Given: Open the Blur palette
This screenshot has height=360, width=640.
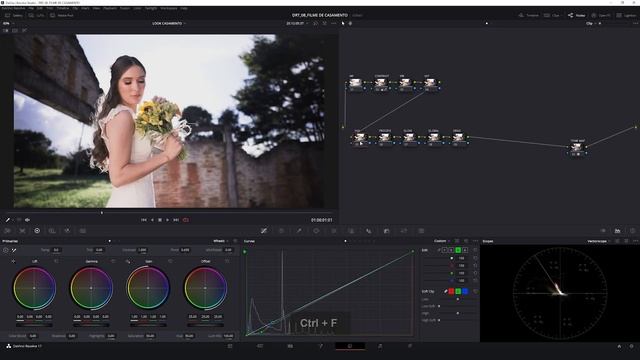Looking at the screenshot, I should click(x=369, y=231).
